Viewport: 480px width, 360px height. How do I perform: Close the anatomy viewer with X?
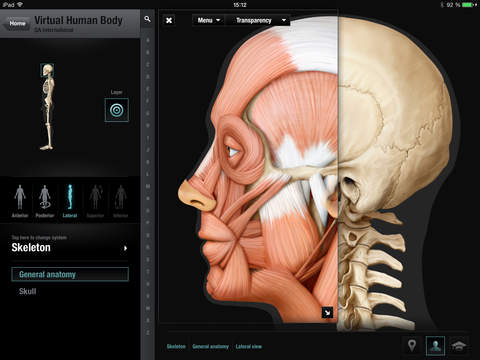point(169,20)
